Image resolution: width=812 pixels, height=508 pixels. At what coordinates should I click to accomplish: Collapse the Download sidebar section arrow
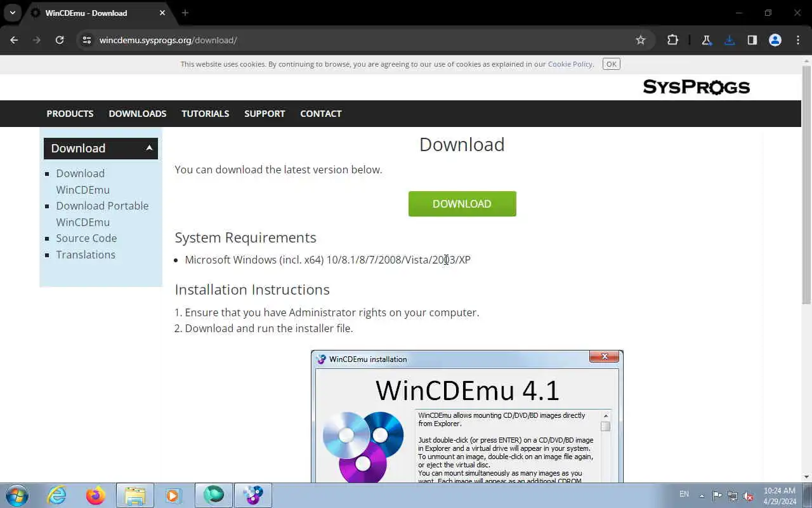click(149, 148)
